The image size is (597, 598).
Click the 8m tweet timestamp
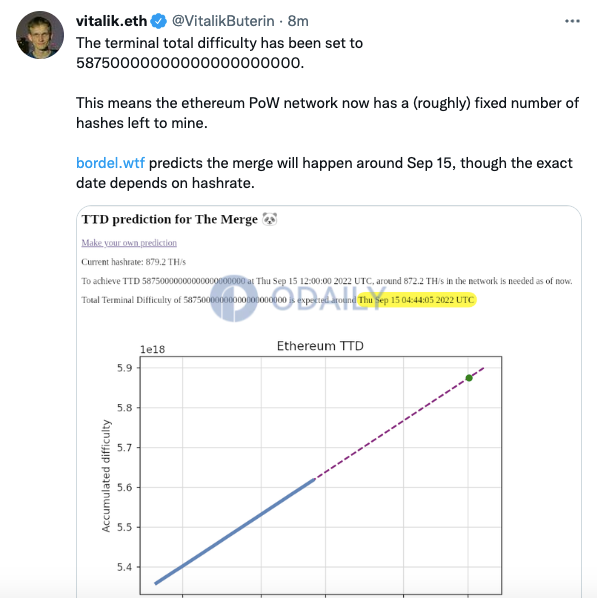pos(298,21)
